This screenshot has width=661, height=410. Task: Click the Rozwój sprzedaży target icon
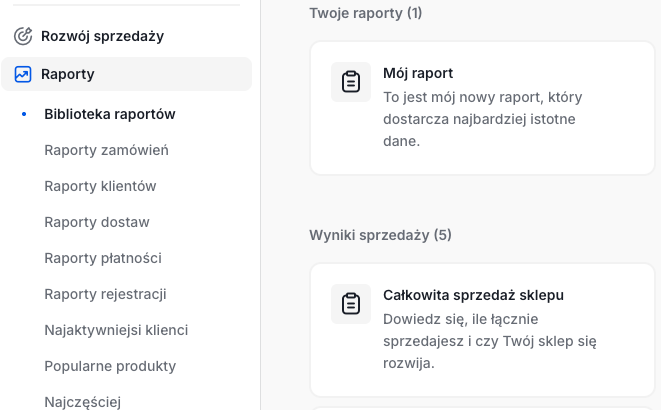[x=23, y=36]
